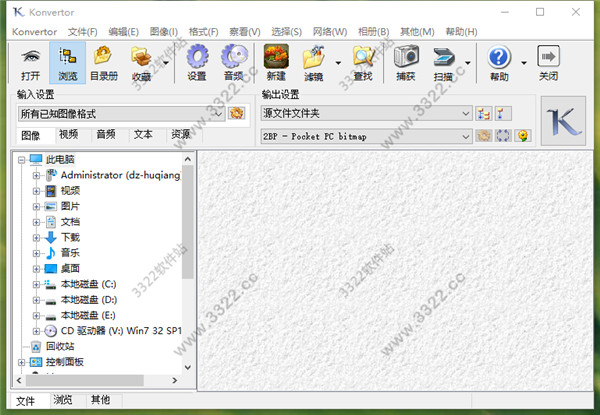Select the 桌面 tree item
This screenshot has height=415, width=600.
pyautogui.click(x=70, y=269)
